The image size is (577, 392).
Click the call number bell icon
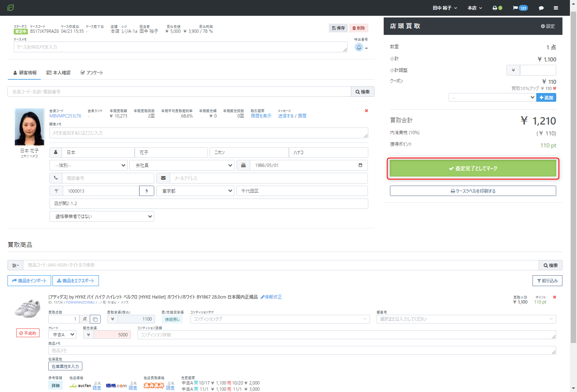(359, 47)
